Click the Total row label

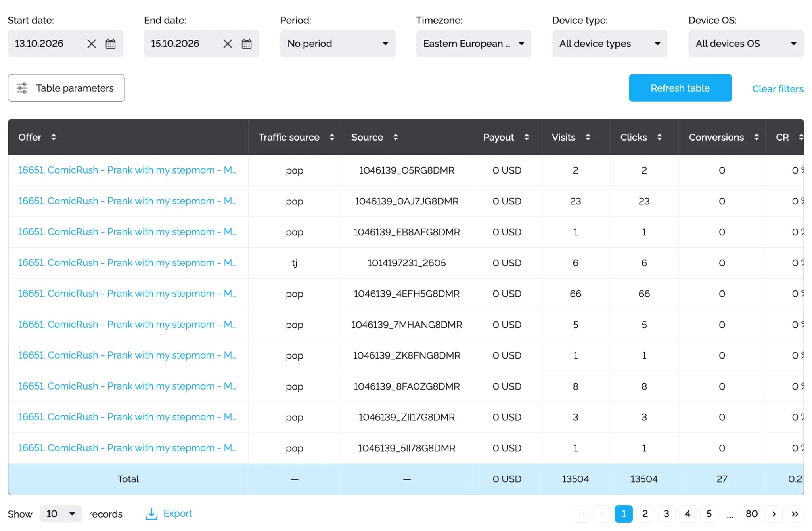pos(128,479)
